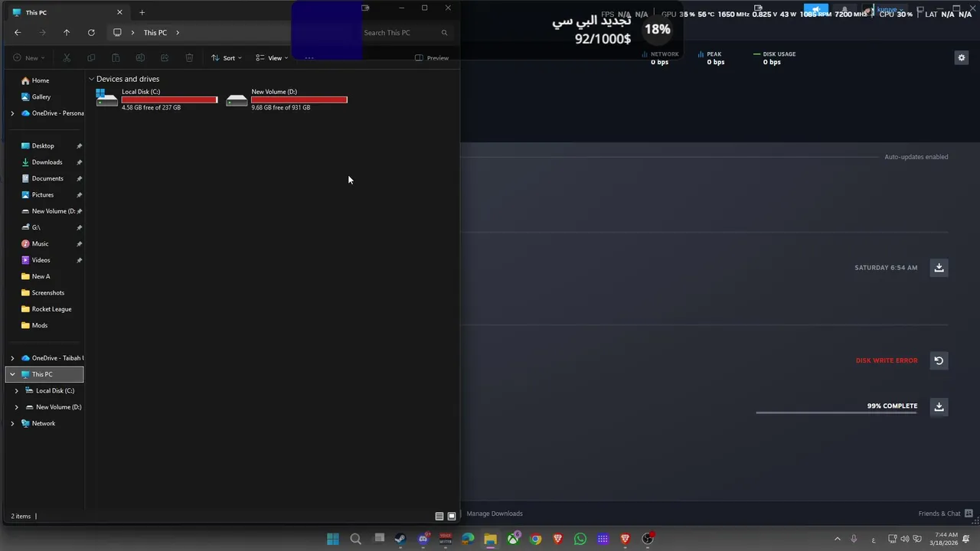Open Friends & Chat in Steam
This screenshot has width=980, height=551.
point(939,514)
